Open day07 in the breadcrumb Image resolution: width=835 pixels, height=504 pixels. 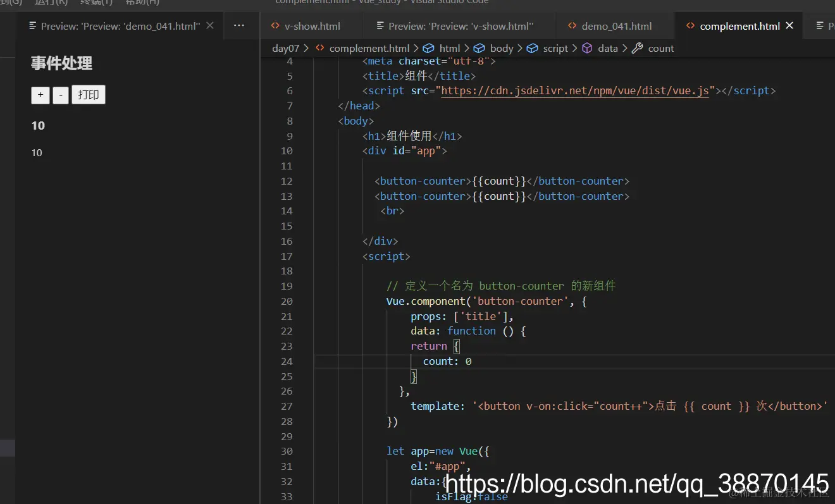coord(285,48)
